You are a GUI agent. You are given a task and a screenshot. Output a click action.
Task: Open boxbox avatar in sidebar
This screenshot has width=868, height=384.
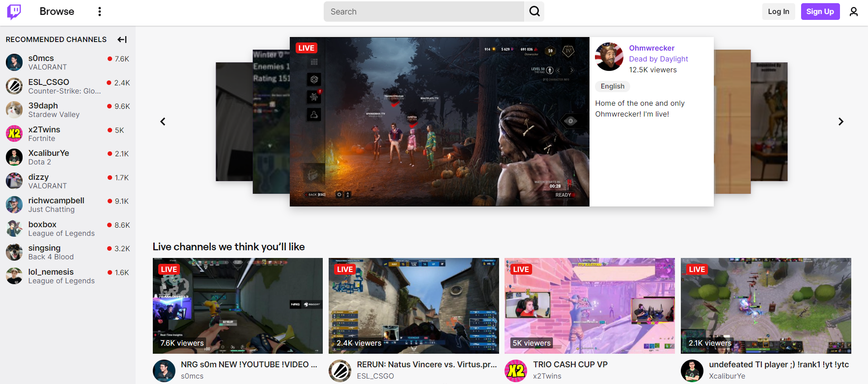[x=14, y=229]
